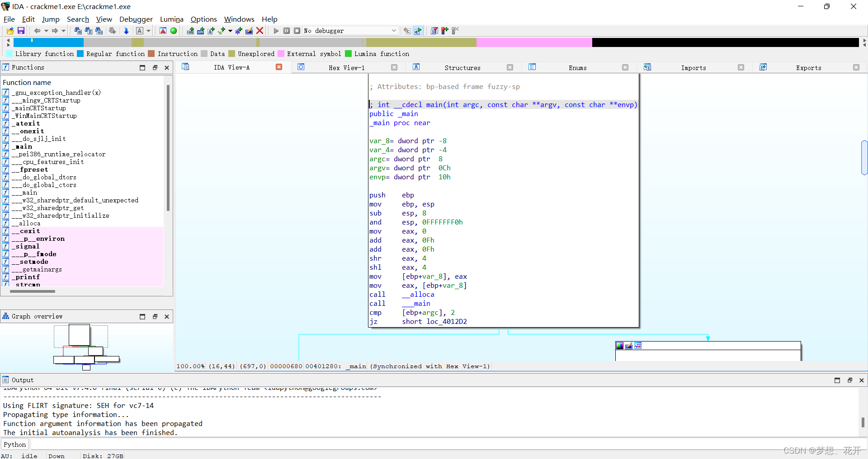
Task: Switch to the Exports tab
Action: coord(809,68)
